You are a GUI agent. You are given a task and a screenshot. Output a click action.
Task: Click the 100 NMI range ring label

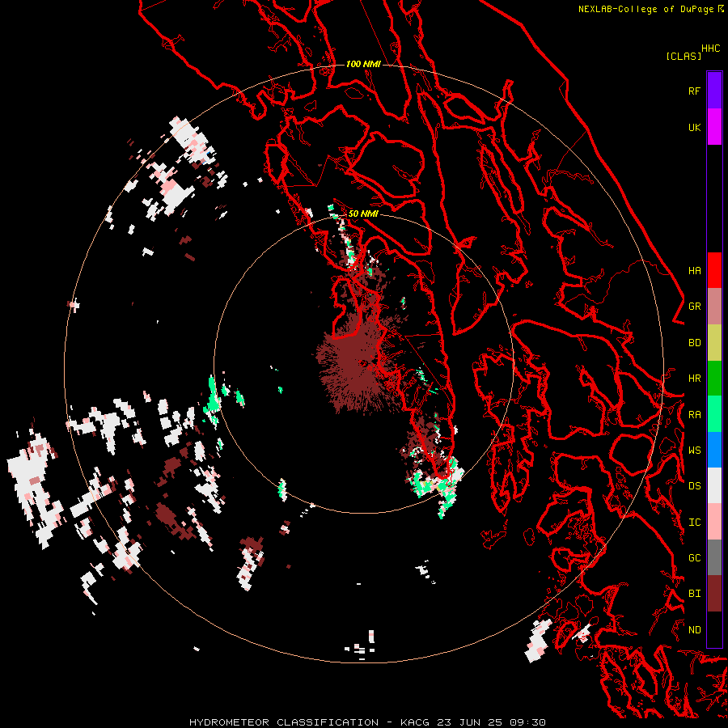click(x=363, y=64)
